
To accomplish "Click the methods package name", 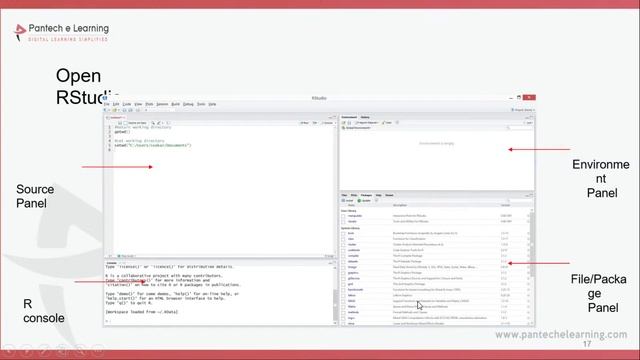I will coord(353,312).
